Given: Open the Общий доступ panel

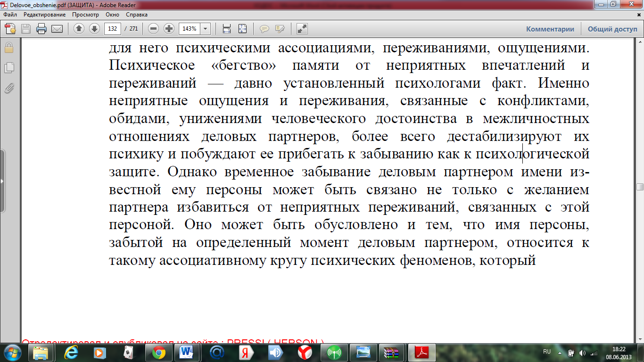Looking at the screenshot, I should pyautogui.click(x=612, y=29).
